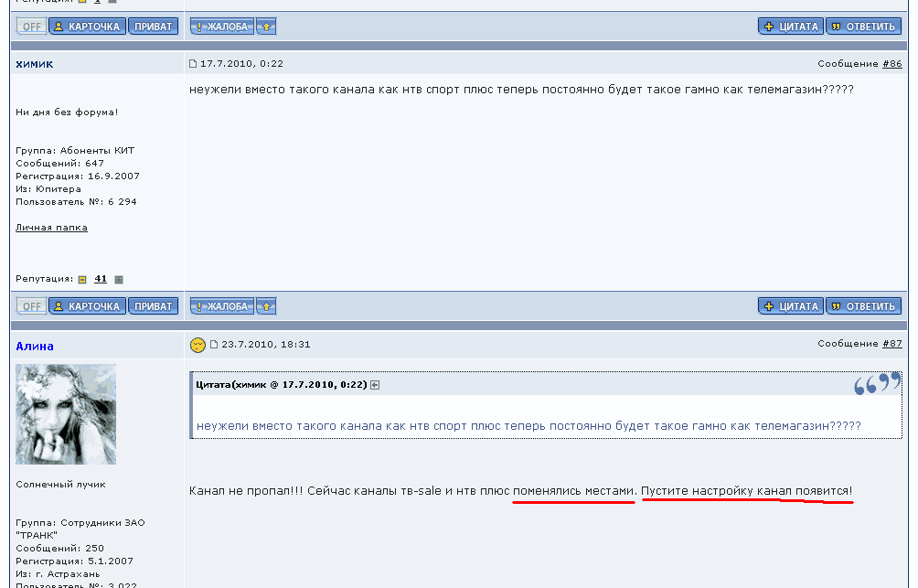The image size is (918, 588).
Task: Click the date text 17.7.2010, 0:22
Action: (x=241, y=63)
